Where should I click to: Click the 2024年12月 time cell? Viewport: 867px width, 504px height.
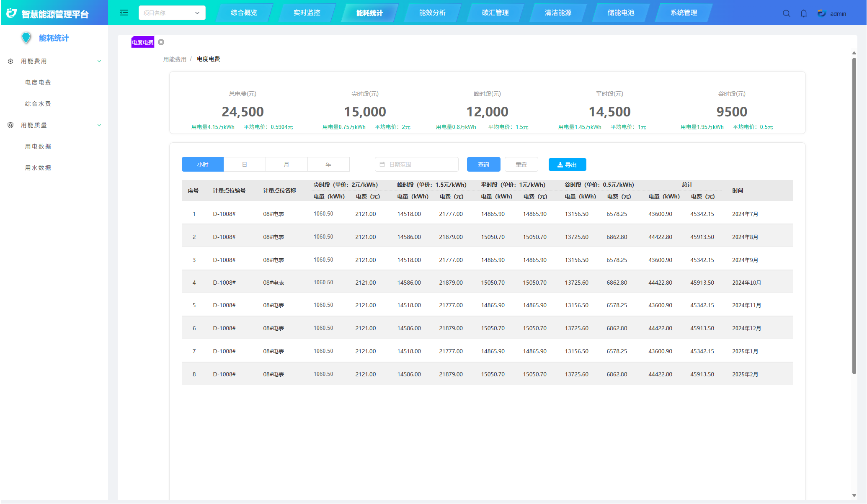(746, 328)
